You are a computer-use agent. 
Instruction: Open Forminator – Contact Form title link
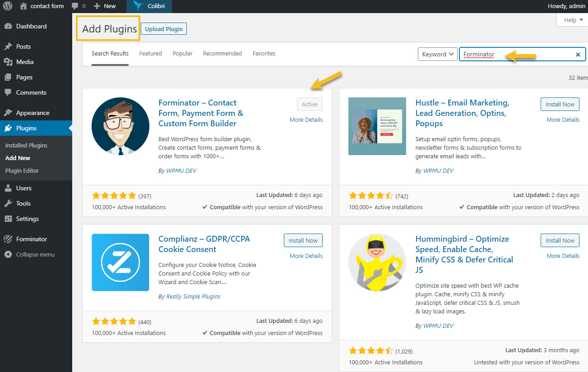point(201,113)
